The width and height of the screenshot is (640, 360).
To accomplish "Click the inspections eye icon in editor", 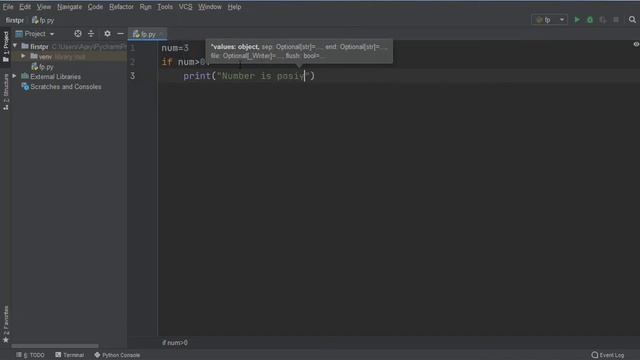I will point(636,44).
